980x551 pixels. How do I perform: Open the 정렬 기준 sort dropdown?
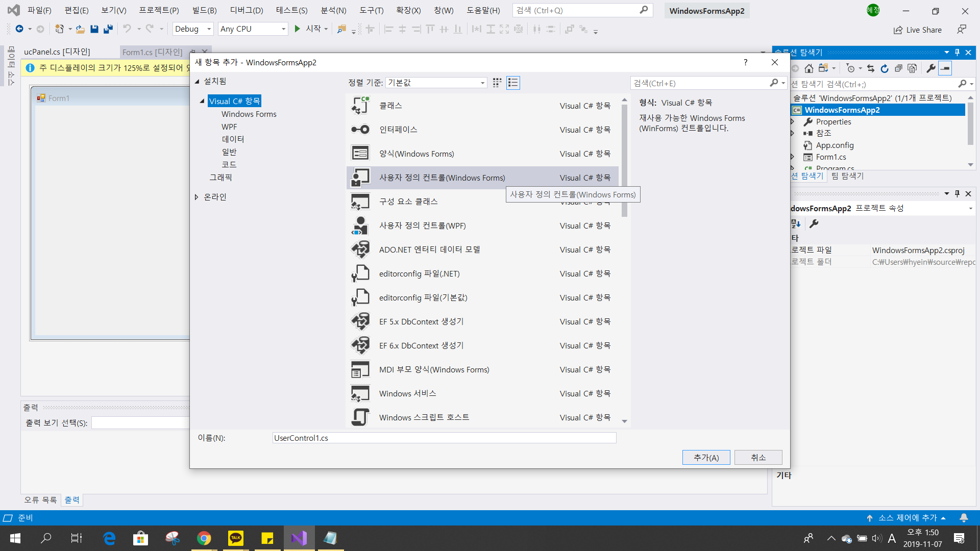(x=436, y=83)
